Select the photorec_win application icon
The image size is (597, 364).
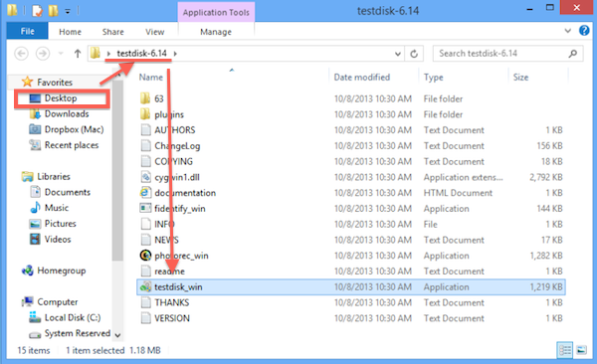[145, 256]
